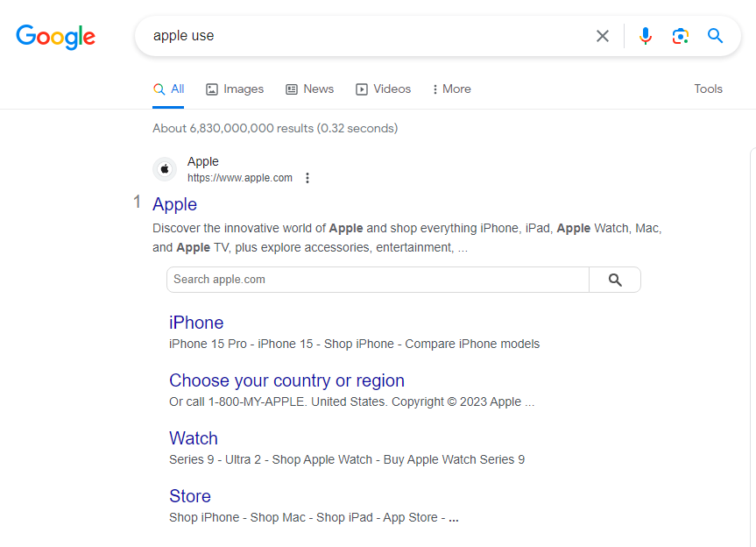
Task: Click the https://www.apple.com URL text
Action: click(240, 178)
